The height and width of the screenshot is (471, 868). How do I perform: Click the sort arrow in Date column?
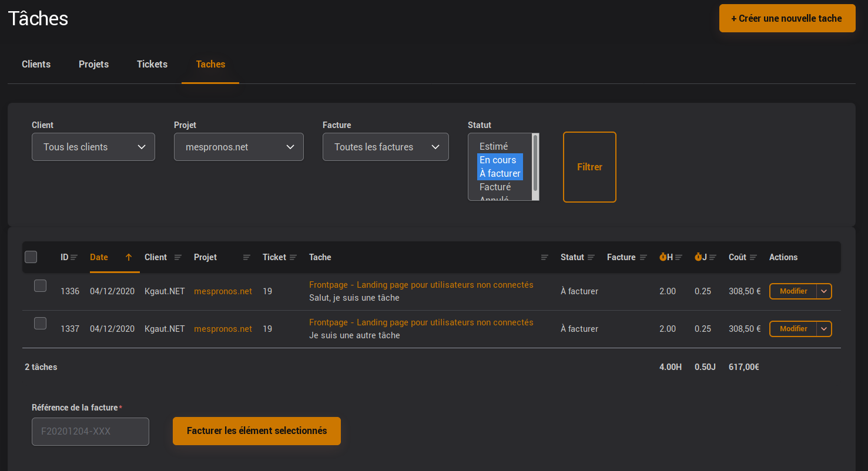tap(129, 257)
